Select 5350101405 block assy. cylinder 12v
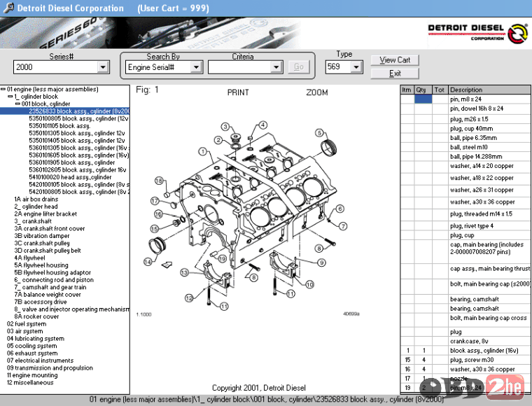This screenshot has height=406, width=532. (77, 141)
